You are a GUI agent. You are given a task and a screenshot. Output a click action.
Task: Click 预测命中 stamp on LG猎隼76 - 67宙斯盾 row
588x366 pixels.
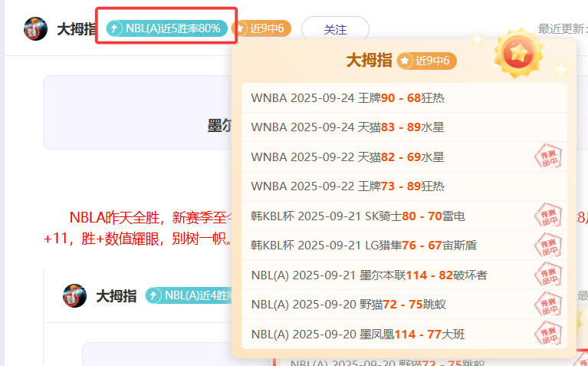(548, 245)
